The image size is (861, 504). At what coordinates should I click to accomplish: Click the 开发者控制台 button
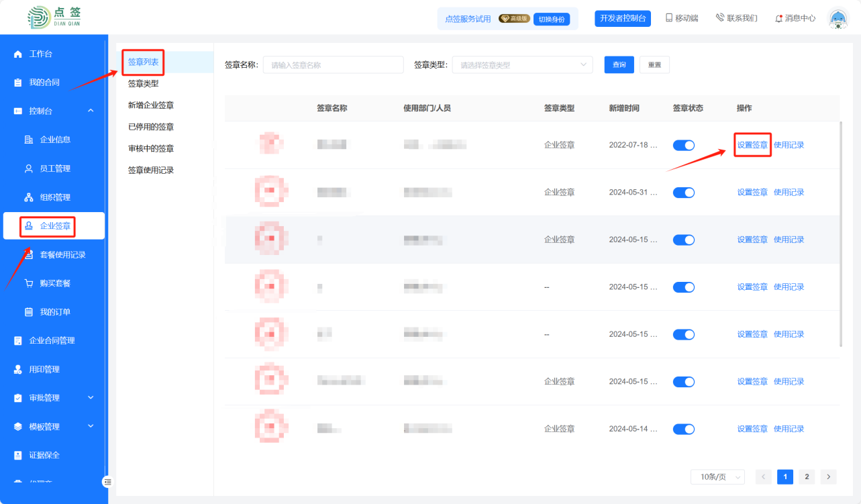coord(623,18)
